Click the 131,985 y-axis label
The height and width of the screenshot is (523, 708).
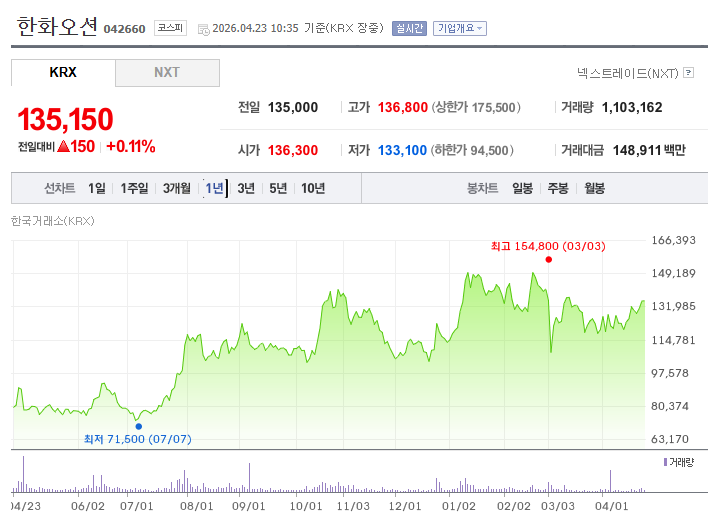673,306
